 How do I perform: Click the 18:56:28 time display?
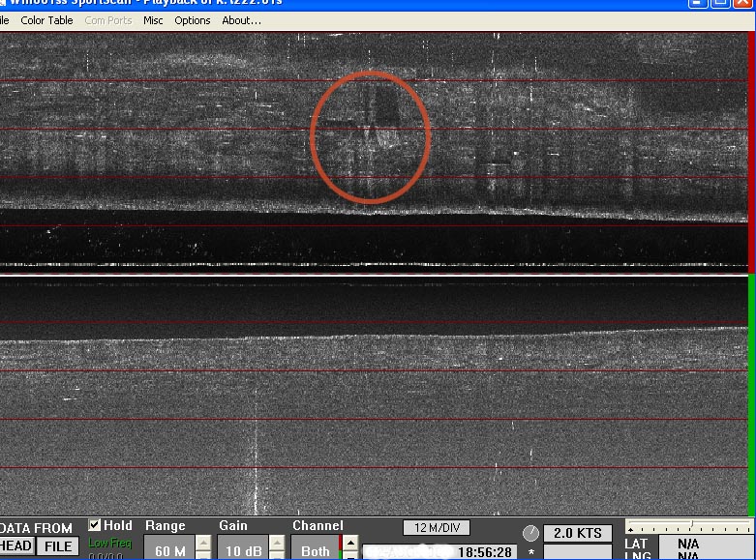(485, 552)
